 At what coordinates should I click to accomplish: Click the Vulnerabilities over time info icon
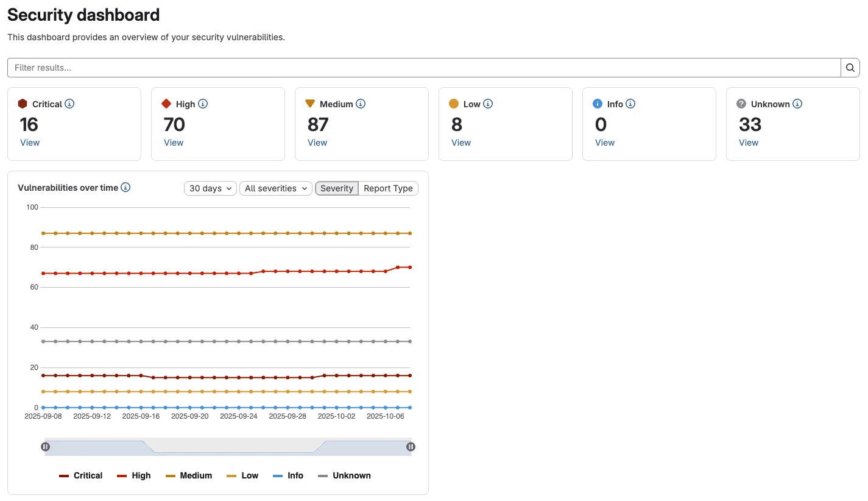pos(125,187)
